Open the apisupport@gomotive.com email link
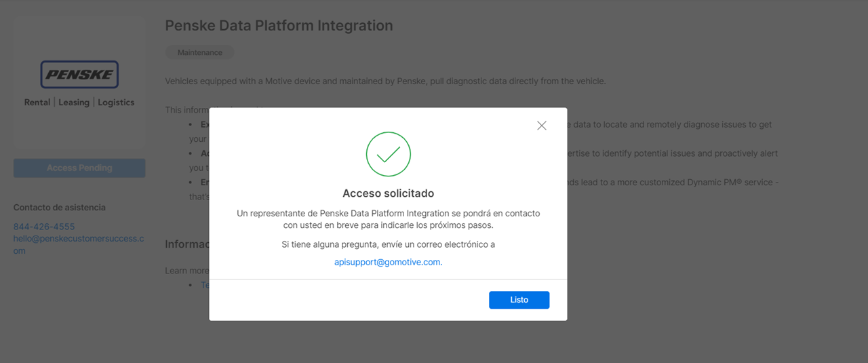 387,262
